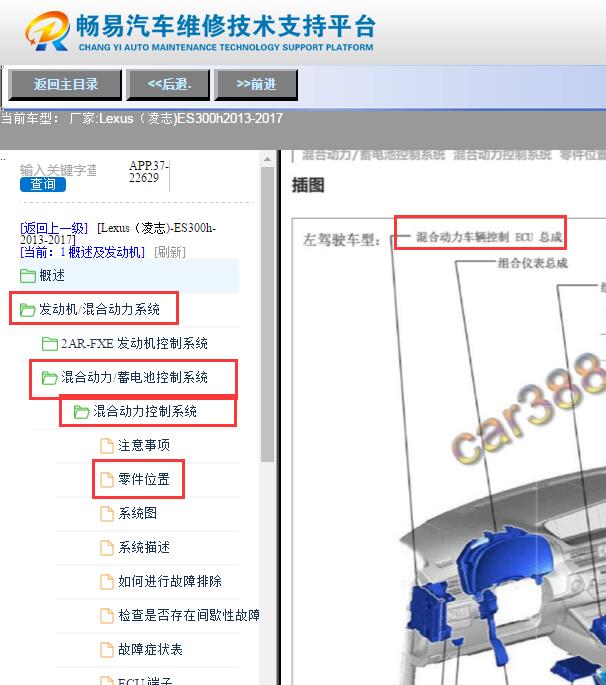Click the 系统描述 document icon
This screenshot has height=685, width=606.
click(107, 548)
